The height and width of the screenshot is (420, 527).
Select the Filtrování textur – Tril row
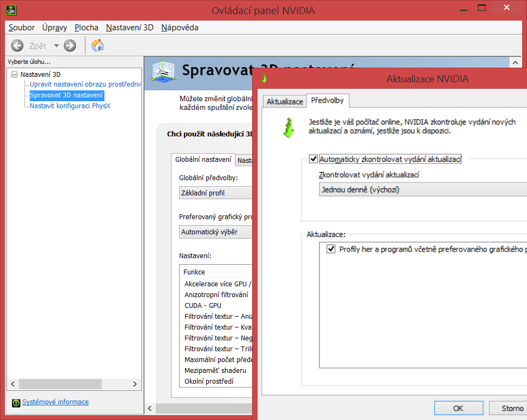click(x=216, y=349)
